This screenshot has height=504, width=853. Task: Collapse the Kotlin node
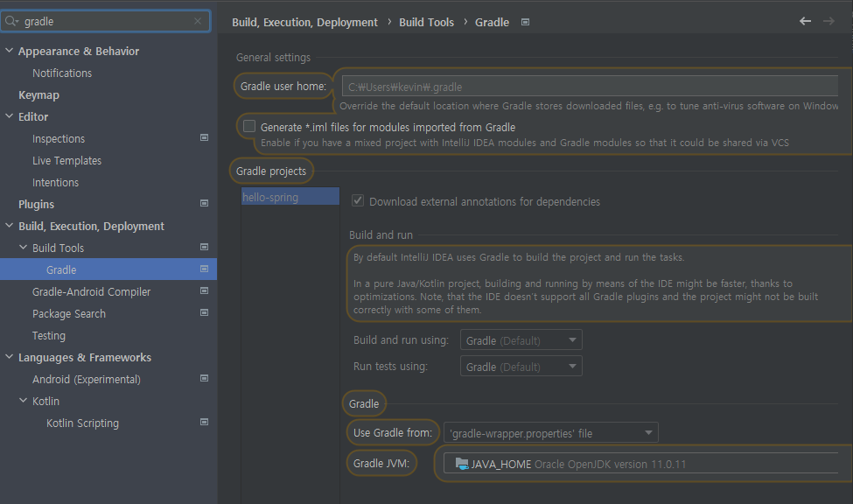24,400
